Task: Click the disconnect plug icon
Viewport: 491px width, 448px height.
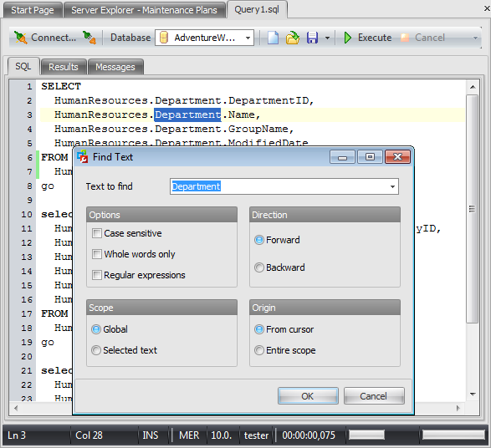Action: tap(90, 38)
